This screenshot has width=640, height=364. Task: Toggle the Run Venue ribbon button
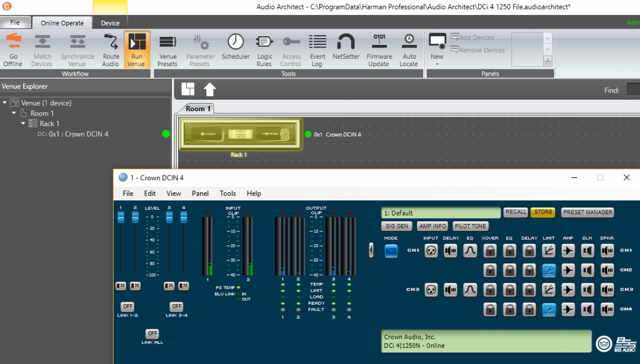click(x=137, y=50)
